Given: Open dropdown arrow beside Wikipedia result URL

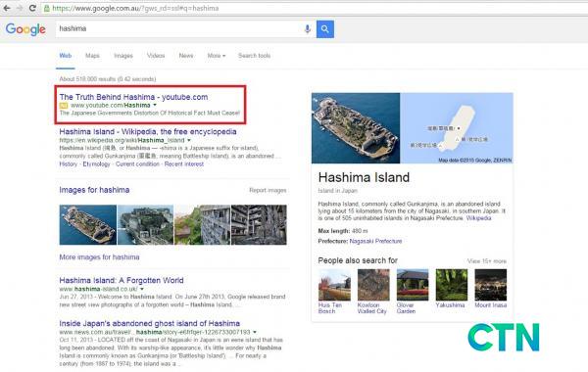Looking at the screenshot, I should (x=189, y=140).
